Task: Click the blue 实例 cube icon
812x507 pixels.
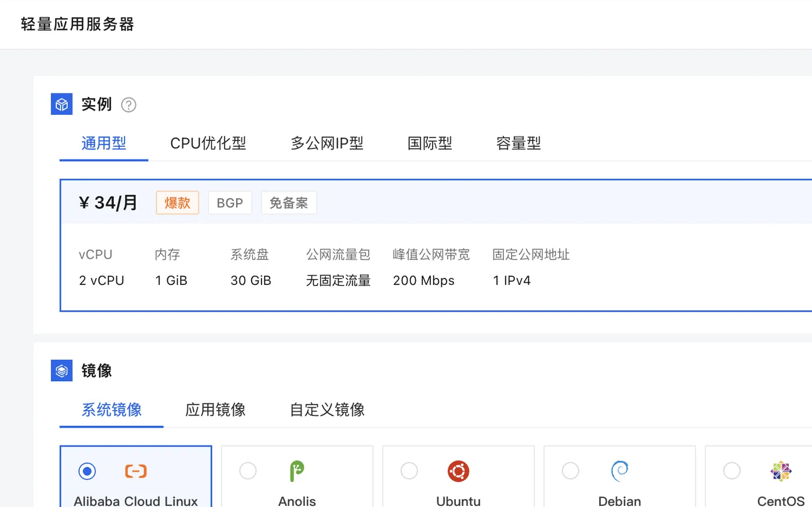Action: coord(62,104)
